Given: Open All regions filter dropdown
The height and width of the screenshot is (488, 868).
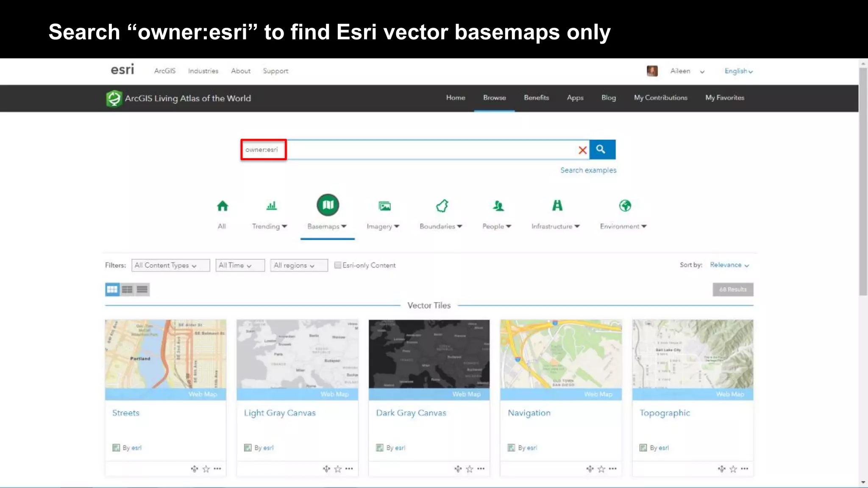Looking at the screenshot, I should (x=299, y=265).
